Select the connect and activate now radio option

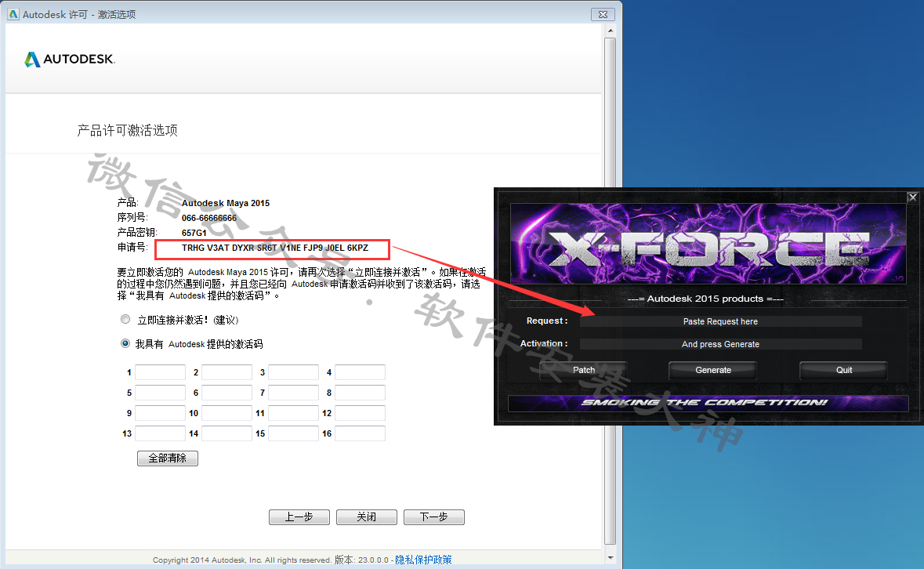tap(125, 319)
